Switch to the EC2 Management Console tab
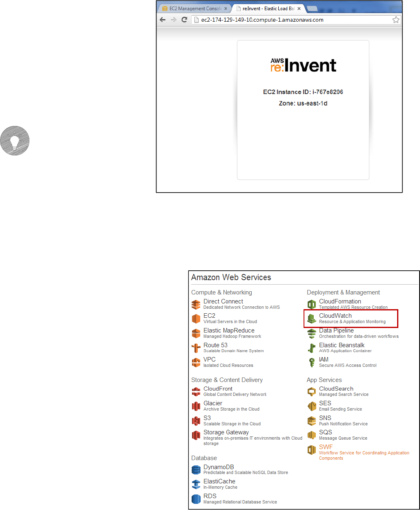This screenshot has width=420, height=510. coord(195,9)
